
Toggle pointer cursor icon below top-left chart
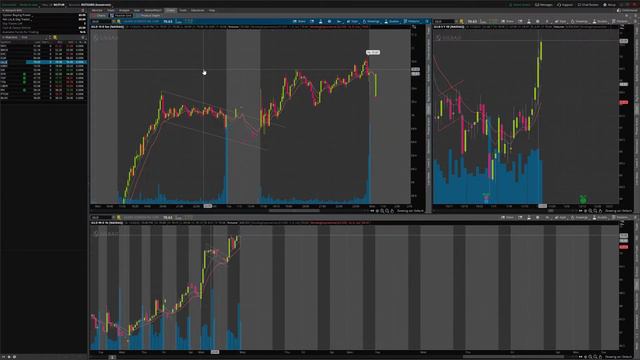[377, 211]
